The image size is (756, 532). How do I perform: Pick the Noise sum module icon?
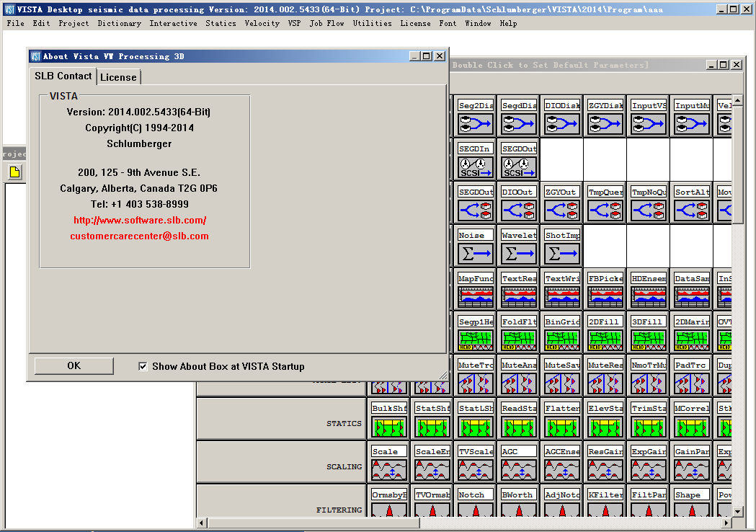(476, 254)
